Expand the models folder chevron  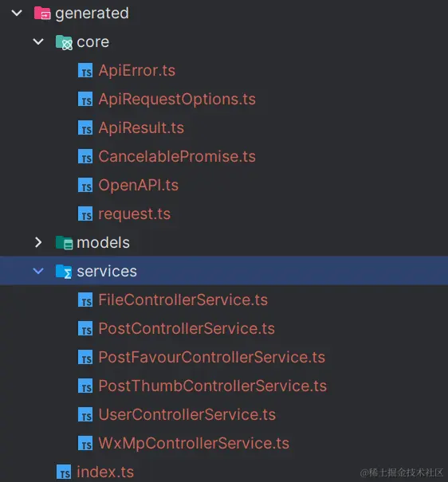tap(38, 242)
